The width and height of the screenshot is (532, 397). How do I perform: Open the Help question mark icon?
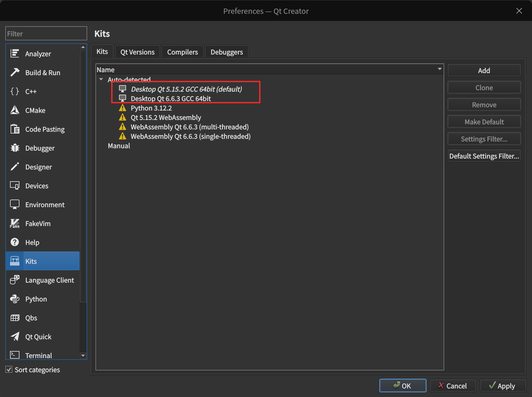click(x=15, y=242)
